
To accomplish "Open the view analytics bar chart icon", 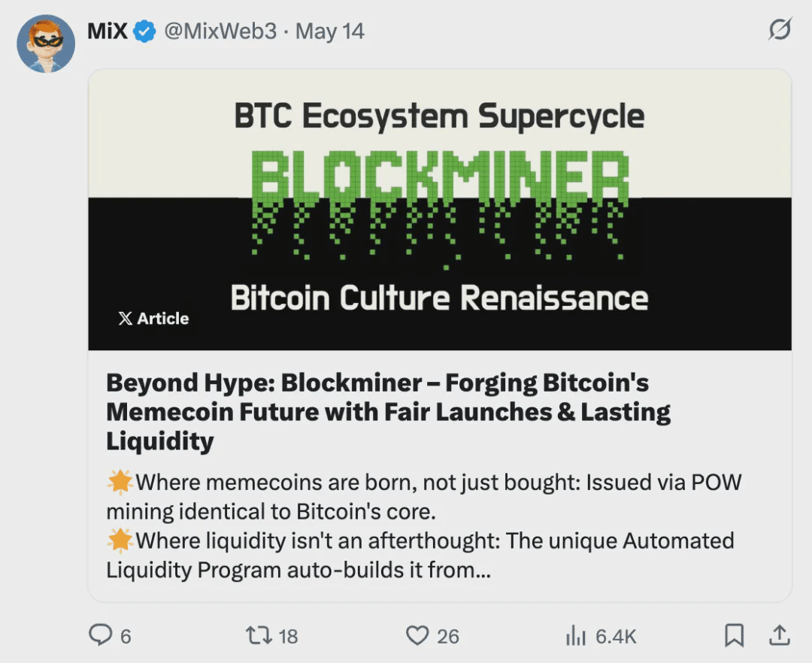I will 575,637.
